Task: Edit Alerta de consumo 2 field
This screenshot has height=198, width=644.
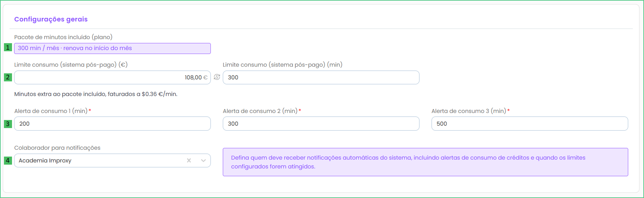Action: [321, 124]
